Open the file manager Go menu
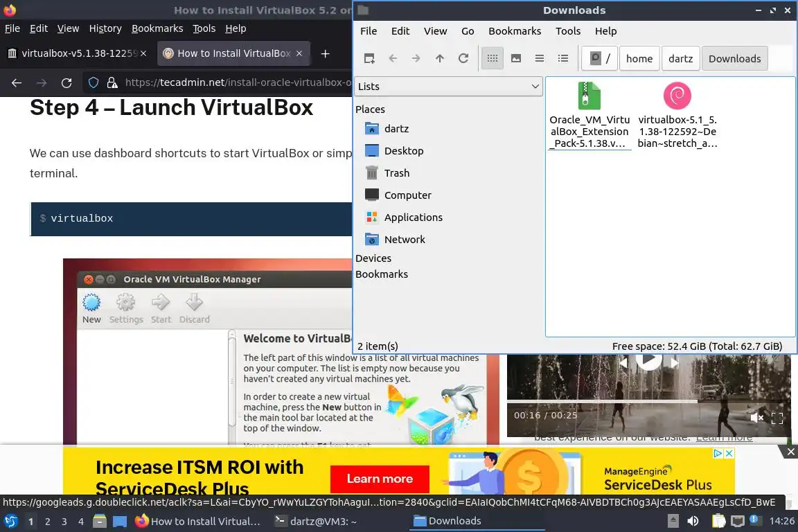Image resolution: width=798 pixels, height=532 pixels. [467, 31]
